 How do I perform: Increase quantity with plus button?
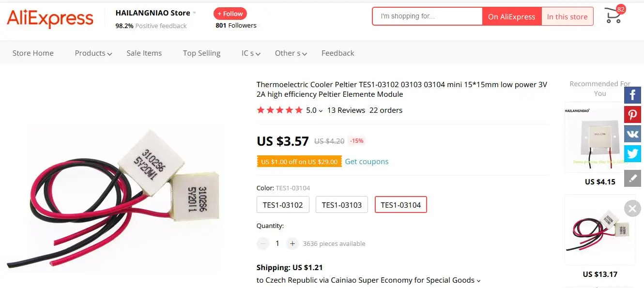(292, 243)
